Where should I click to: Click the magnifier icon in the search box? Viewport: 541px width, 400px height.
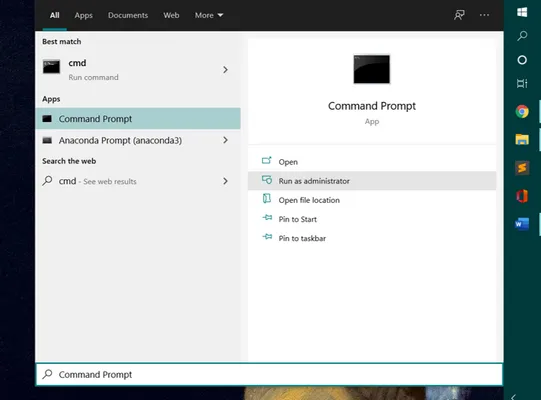tap(47, 374)
